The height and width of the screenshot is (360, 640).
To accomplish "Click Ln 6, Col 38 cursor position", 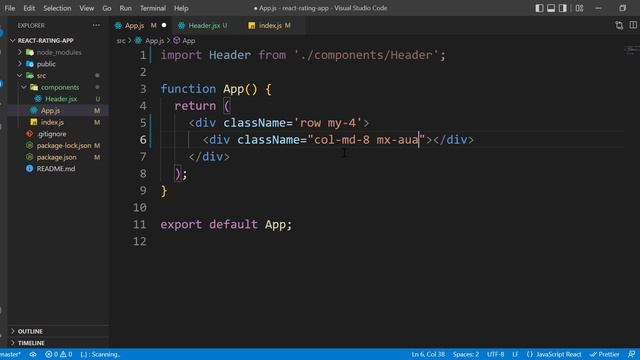I will coord(428,354).
